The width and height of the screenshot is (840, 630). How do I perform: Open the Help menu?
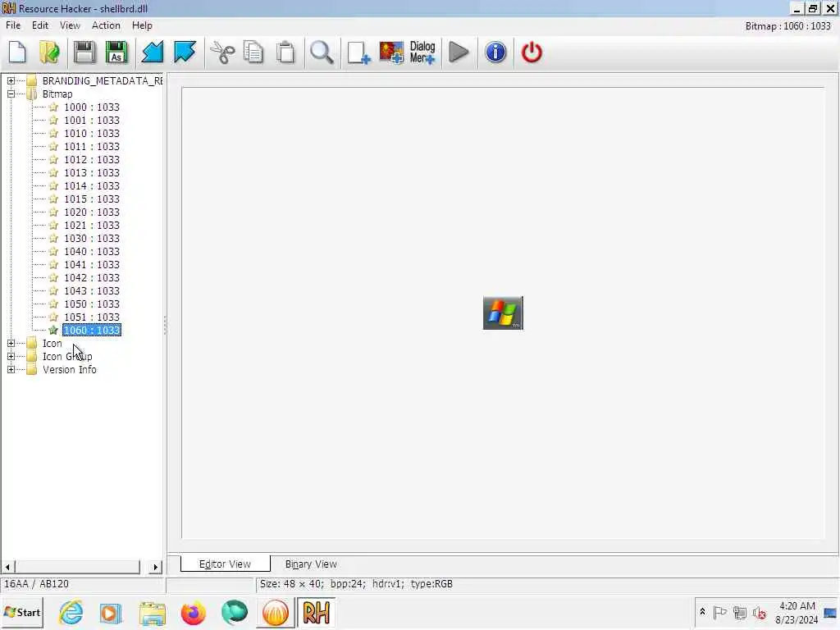pyautogui.click(x=142, y=25)
